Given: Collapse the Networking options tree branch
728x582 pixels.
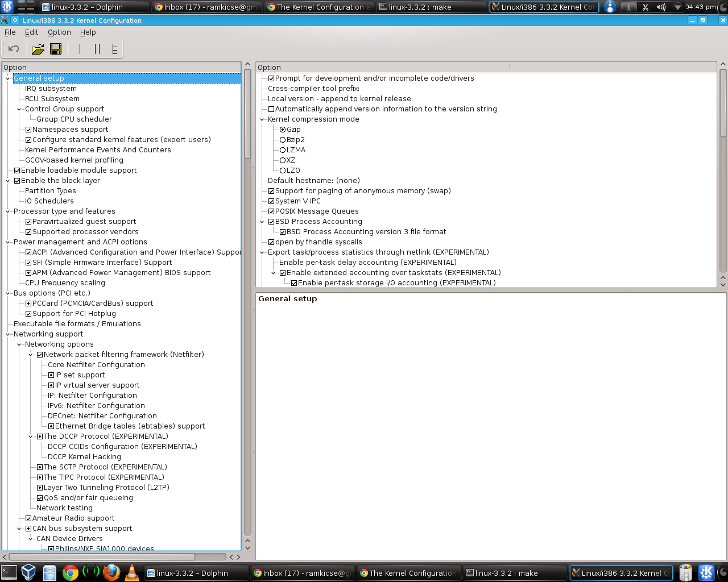Looking at the screenshot, I should 18,344.
